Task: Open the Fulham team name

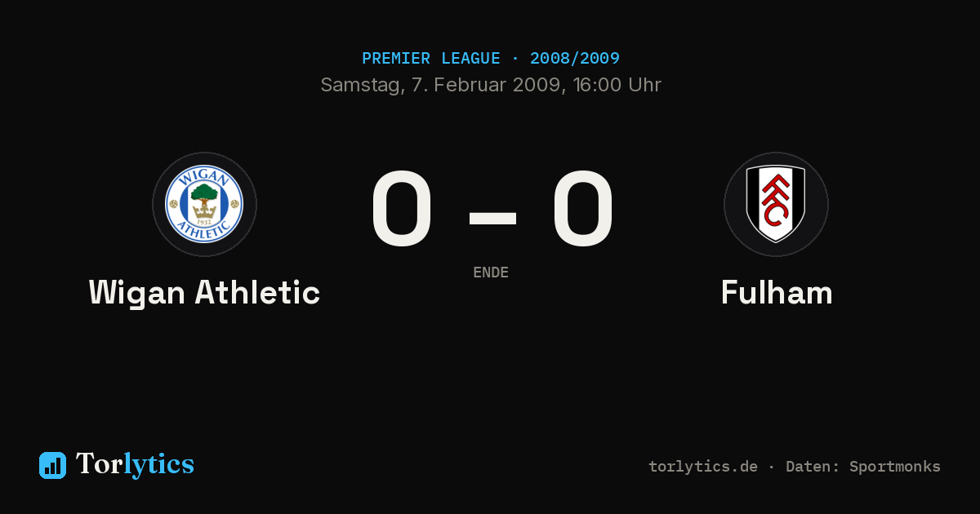Action: point(777,293)
